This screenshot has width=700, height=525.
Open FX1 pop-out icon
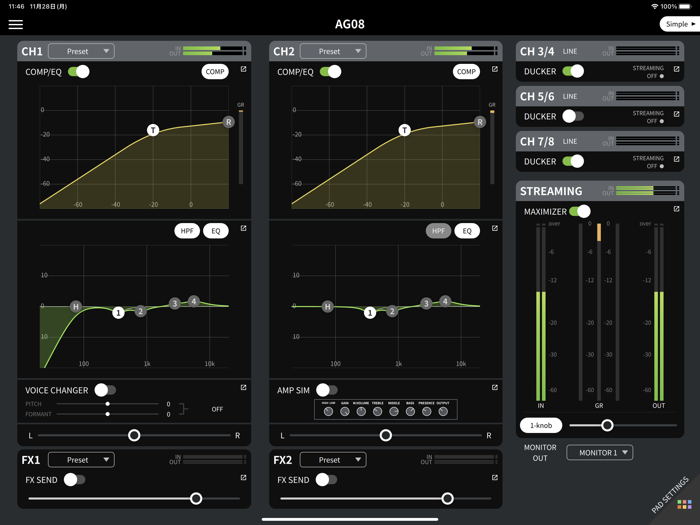pyautogui.click(x=243, y=478)
